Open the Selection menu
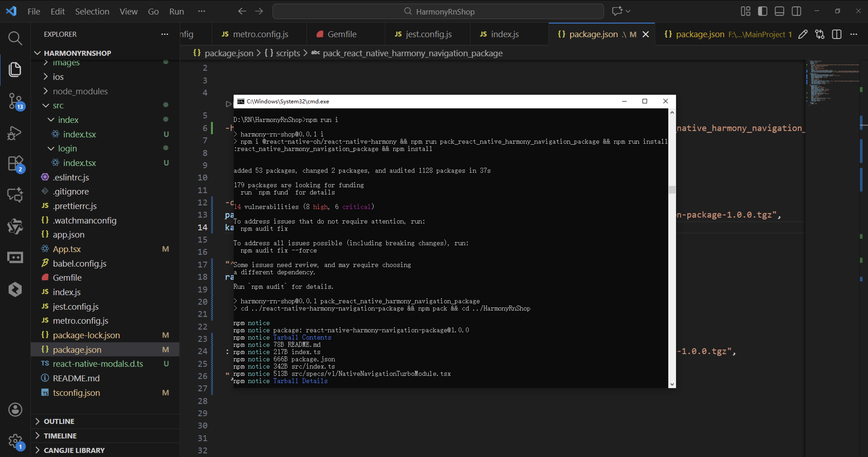This screenshot has width=868, height=457. click(92, 12)
